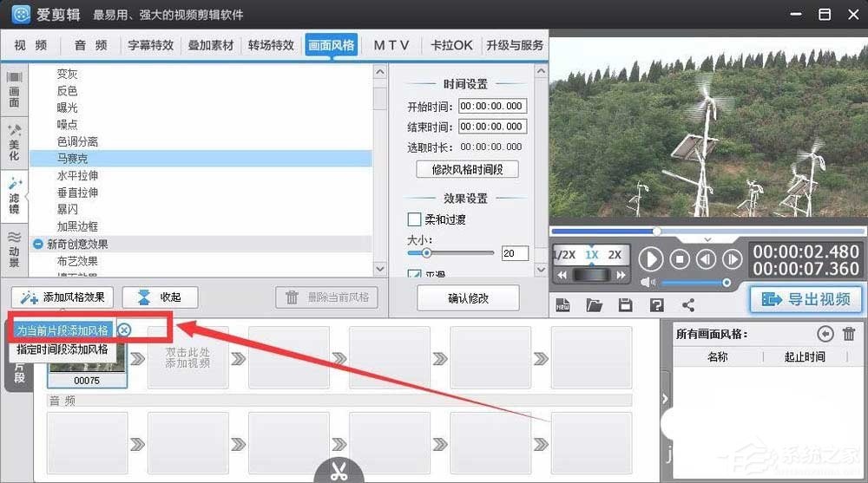Mute the preview with the speaker icon

(x=647, y=283)
